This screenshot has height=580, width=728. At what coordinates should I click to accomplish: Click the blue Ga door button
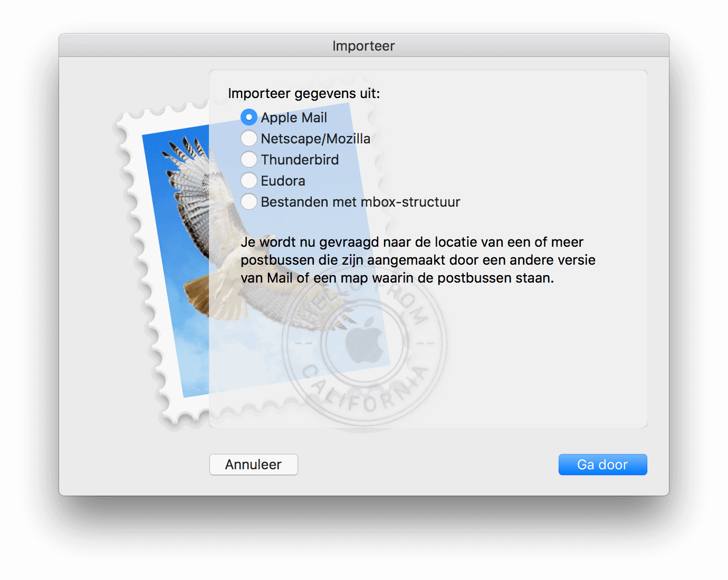click(603, 465)
